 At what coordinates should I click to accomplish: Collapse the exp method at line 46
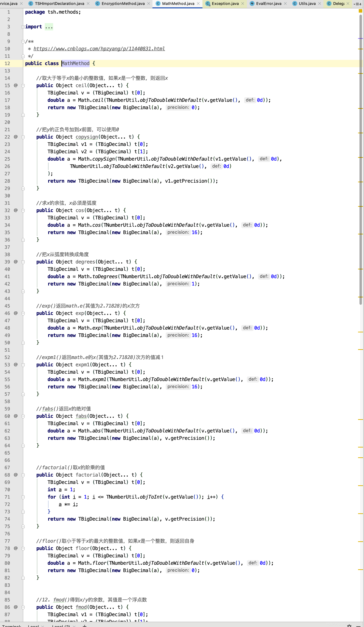(x=23, y=313)
